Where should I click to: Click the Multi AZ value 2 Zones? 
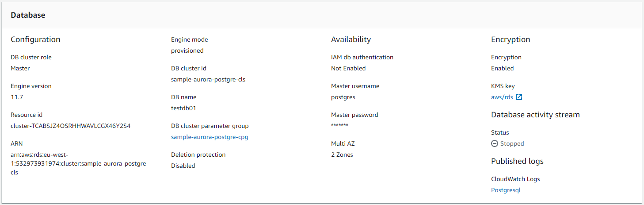342,155
